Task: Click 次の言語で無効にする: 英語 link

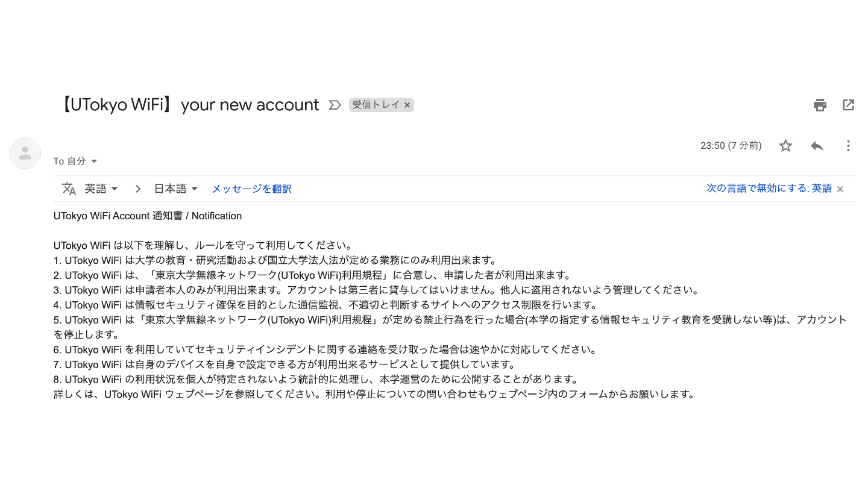Action: (x=769, y=189)
